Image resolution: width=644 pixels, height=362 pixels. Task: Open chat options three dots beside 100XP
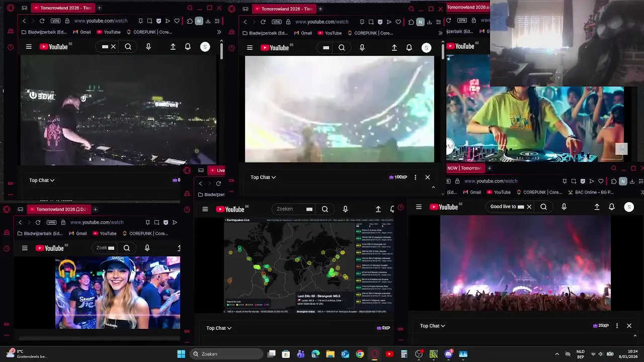pyautogui.click(x=415, y=177)
